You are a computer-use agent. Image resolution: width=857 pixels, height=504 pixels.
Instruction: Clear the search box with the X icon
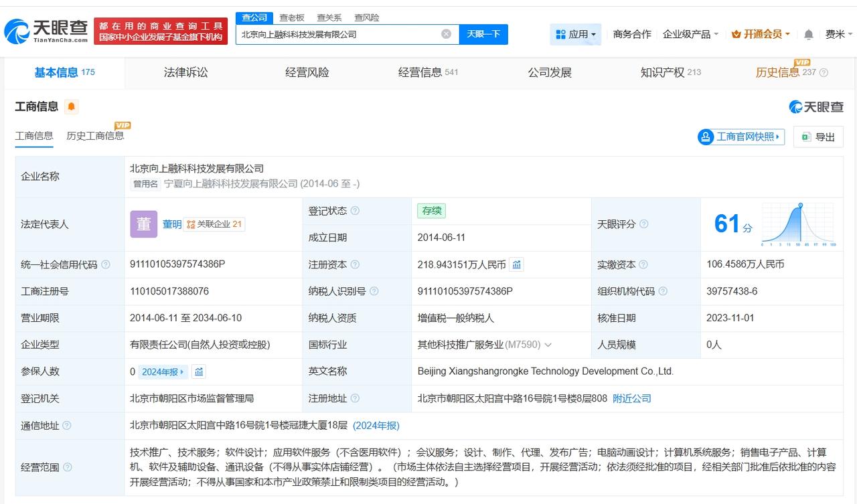tap(446, 34)
